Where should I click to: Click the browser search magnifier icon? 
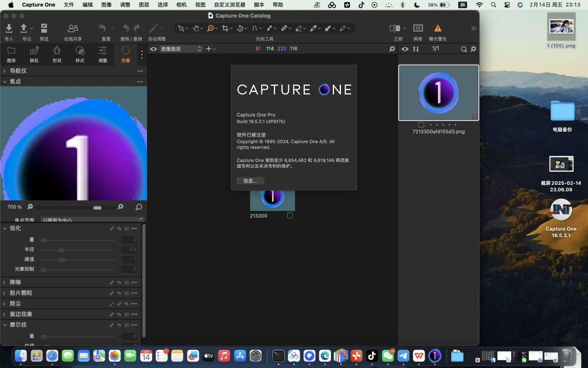[463, 49]
